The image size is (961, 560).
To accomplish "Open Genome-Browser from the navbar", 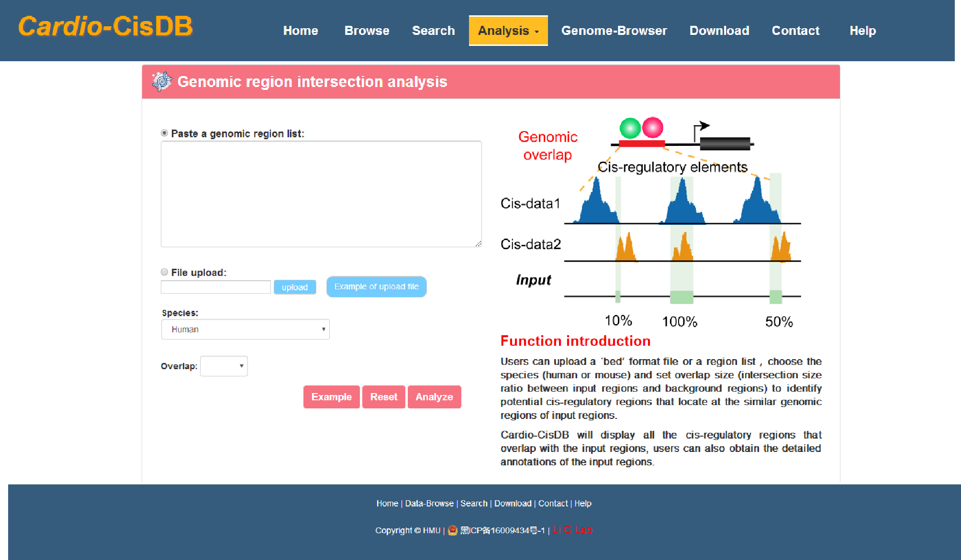I will [614, 31].
